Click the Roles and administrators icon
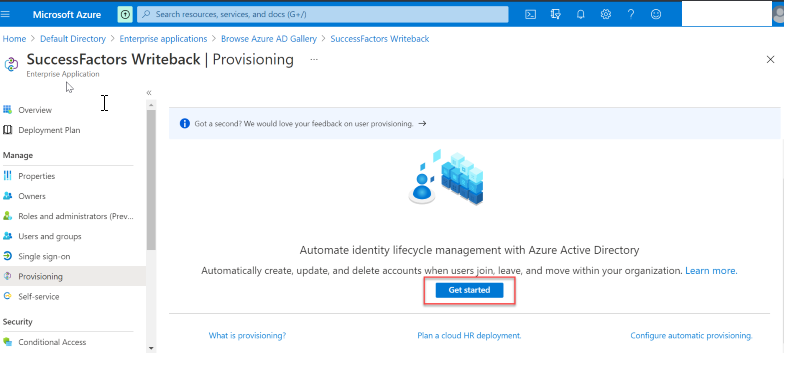This screenshot has width=803, height=367. [x=7, y=215]
